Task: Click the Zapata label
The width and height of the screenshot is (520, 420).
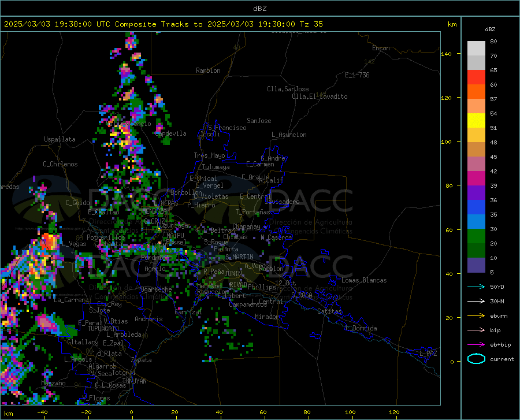Action: (142, 360)
